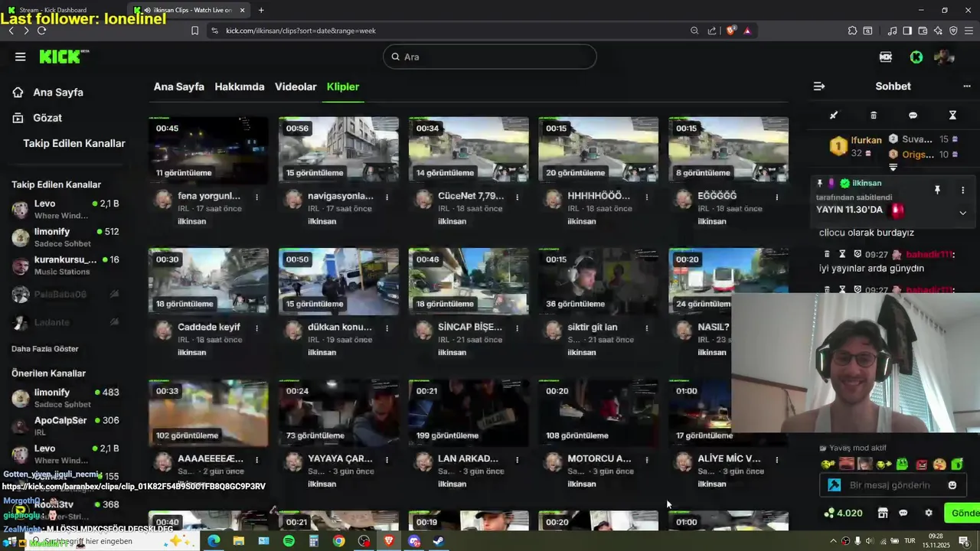980x551 pixels.
Task: Open the pinned message's three-dot menu
Action: click(x=962, y=190)
